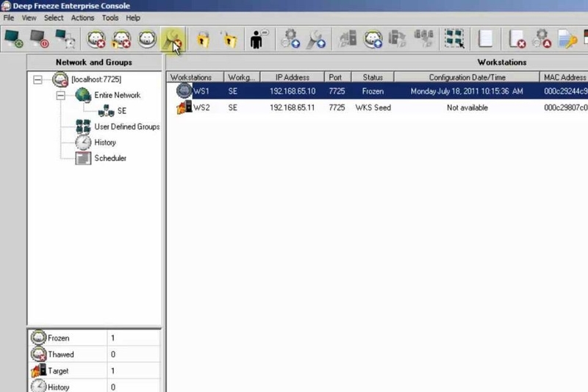Open the Select menu
Screen dimensions: 588x392
click(54, 18)
